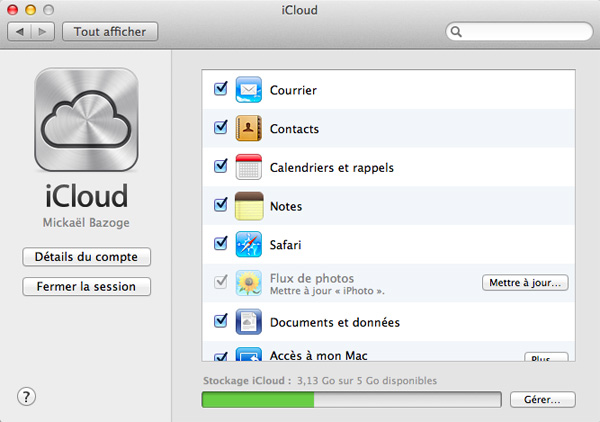Image resolution: width=600 pixels, height=422 pixels.
Task: Toggle the Calendriers et rappels checkbox
Action: click(x=221, y=166)
